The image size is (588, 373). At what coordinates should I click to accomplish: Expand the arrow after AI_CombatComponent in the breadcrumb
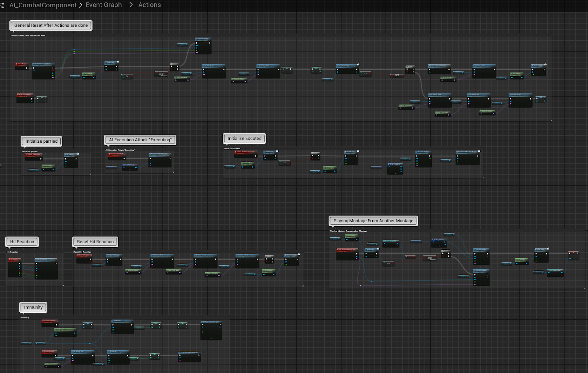point(81,5)
